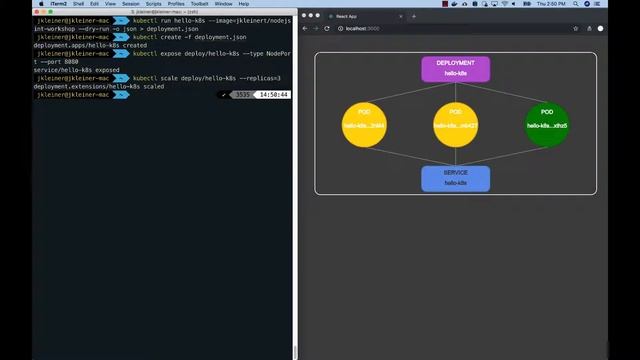The height and width of the screenshot is (360, 640).
Task: Click the kubectl scale command line
Action: [x=207, y=78]
